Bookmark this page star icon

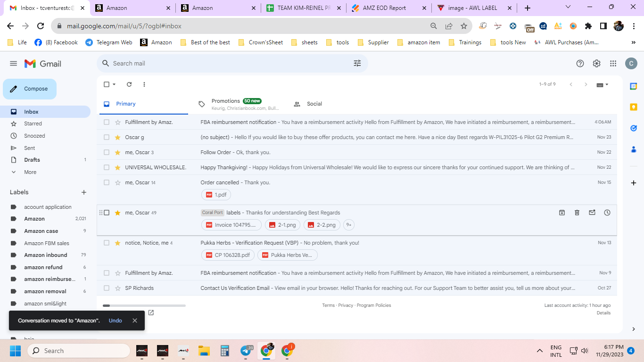pyautogui.click(x=464, y=26)
